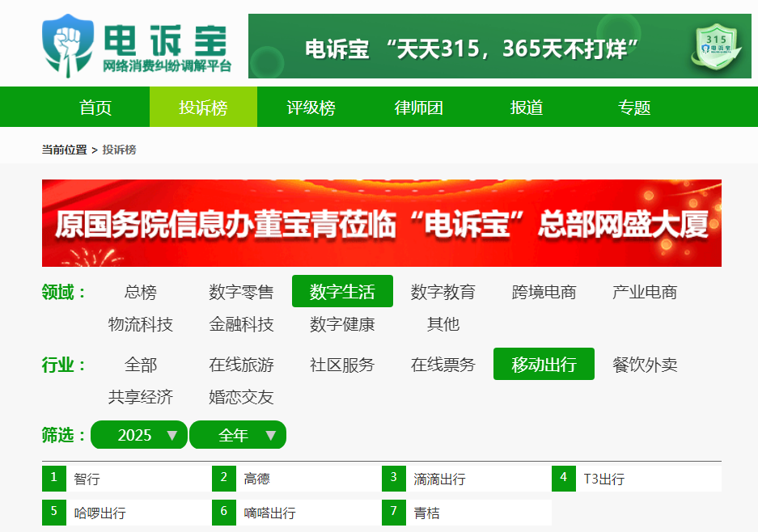Choose the 在线票务 industry
This screenshot has width=758, height=532.
(x=443, y=365)
